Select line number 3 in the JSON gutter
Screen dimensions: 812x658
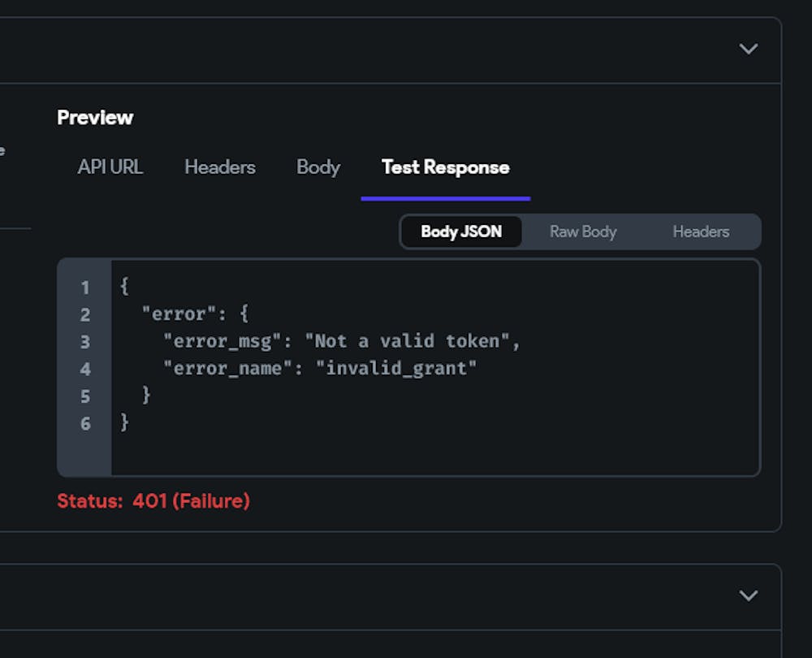84,342
